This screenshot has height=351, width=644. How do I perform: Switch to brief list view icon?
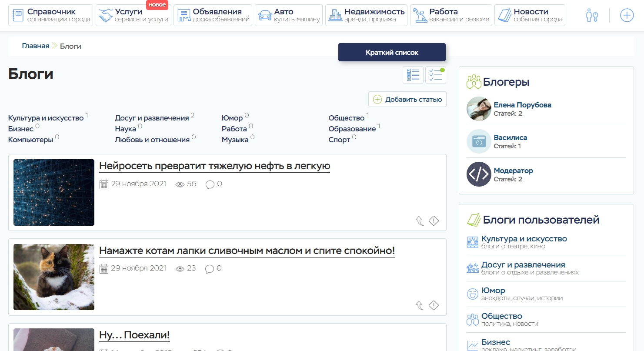436,75
